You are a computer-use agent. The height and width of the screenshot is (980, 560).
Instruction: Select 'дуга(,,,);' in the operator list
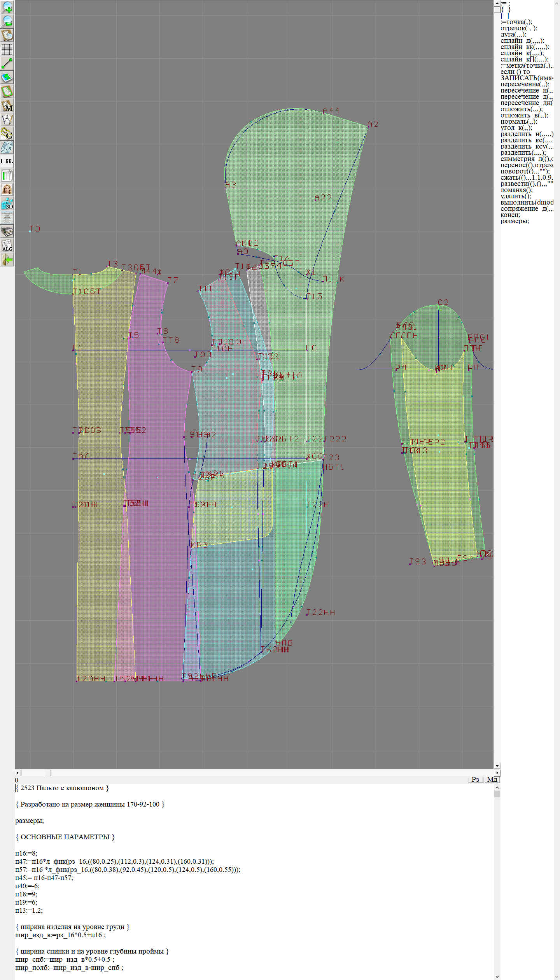[513, 35]
